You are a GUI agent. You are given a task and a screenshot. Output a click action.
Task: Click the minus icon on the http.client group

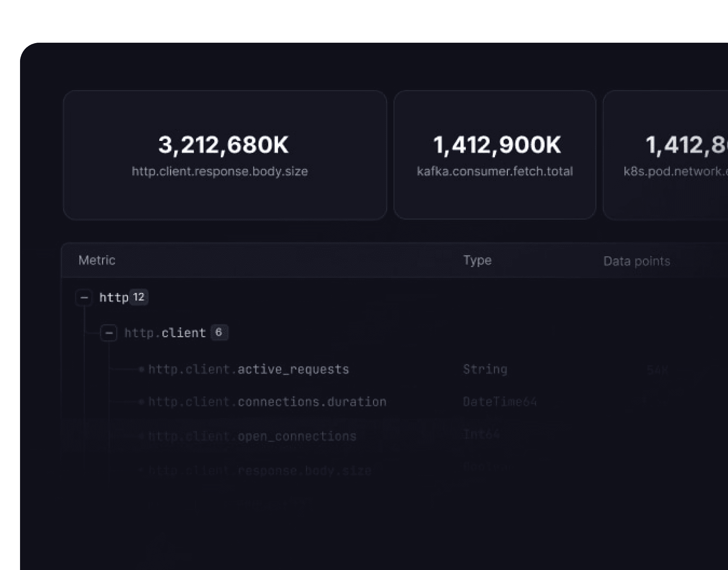pyautogui.click(x=109, y=333)
